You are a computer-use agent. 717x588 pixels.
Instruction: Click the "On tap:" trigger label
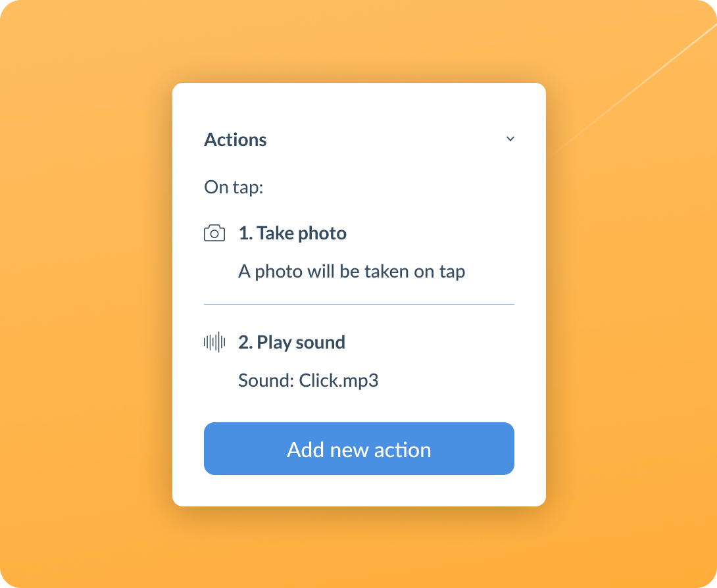point(234,187)
